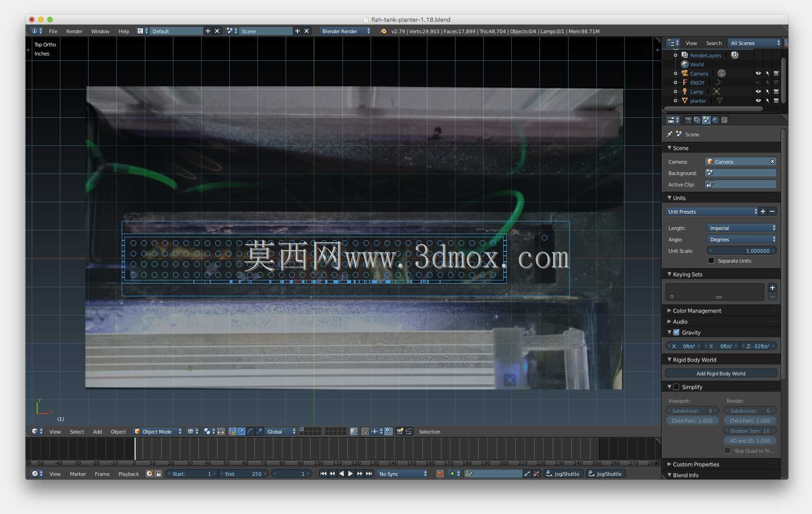Open the Help menu
The height and width of the screenshot is (514, 812).
pyautogui.click(x=124, y=31)
